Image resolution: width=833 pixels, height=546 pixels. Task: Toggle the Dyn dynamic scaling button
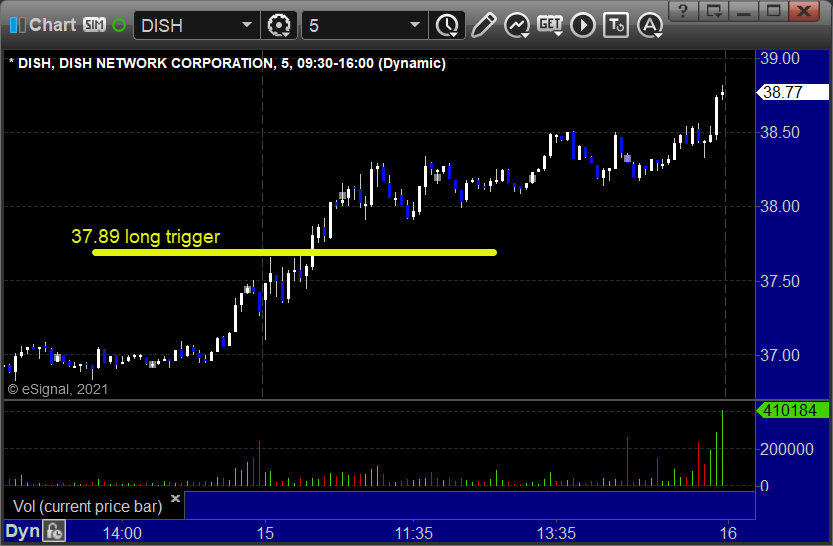pyautogui.click(x=22, y=531)
